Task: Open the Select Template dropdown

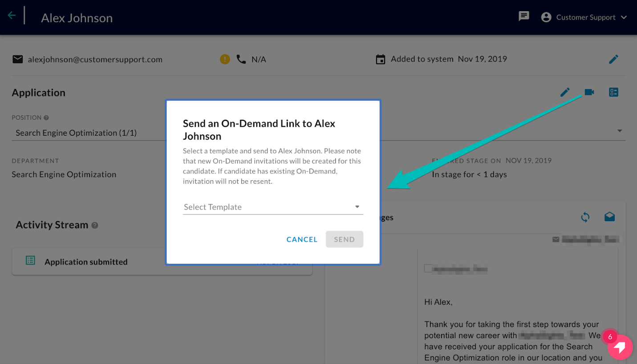Action: (273, 207)
